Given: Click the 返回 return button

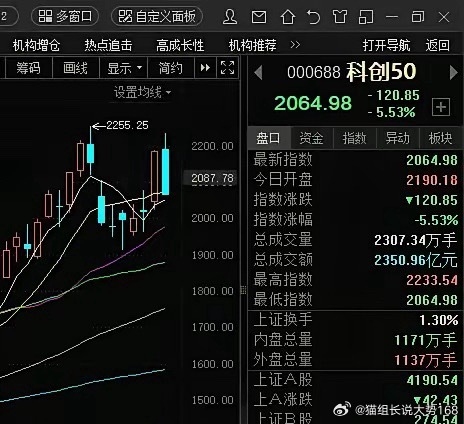Looking at the screenshot, I should [437, 45].
